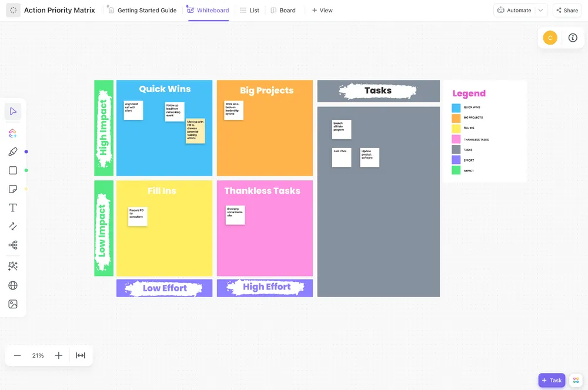The height and width of the screenshot is (390, 588).
Task: Select the connector arrow tool
Action: (x=13, y=226)
